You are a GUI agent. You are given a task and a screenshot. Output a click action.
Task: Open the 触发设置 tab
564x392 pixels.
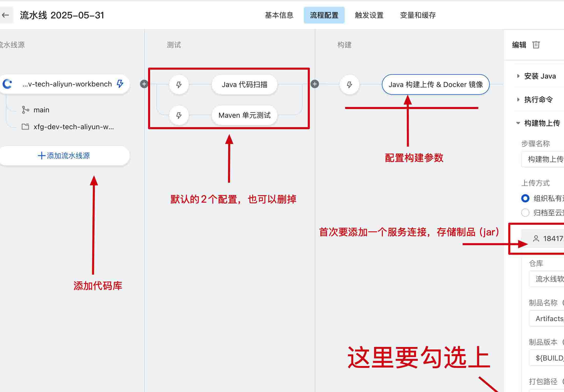pyautogui.click(x=369, y=15)
